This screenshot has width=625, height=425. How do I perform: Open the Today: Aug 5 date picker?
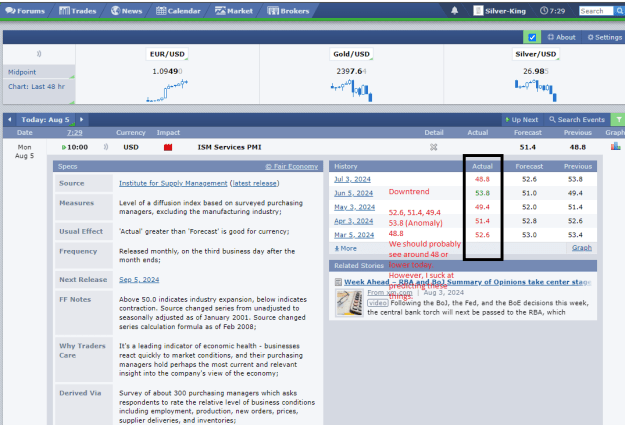[45, 119]
